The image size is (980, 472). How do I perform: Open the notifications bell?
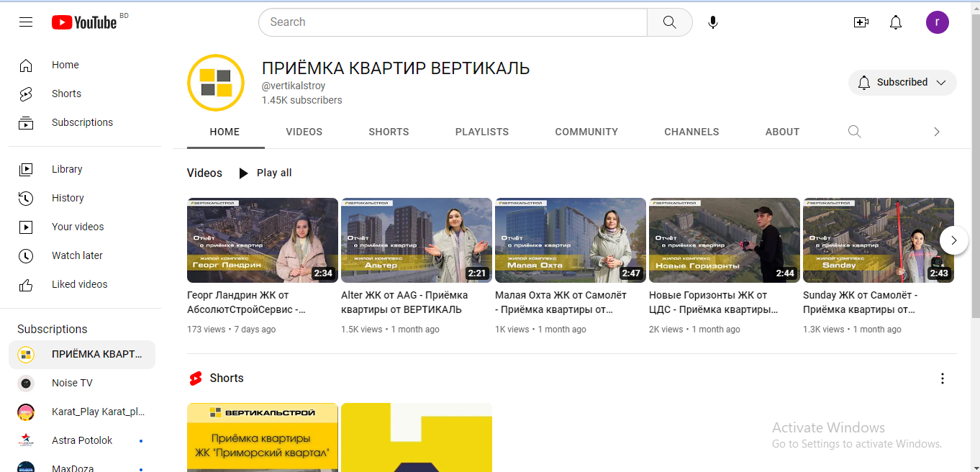click(x=896, y=22)
